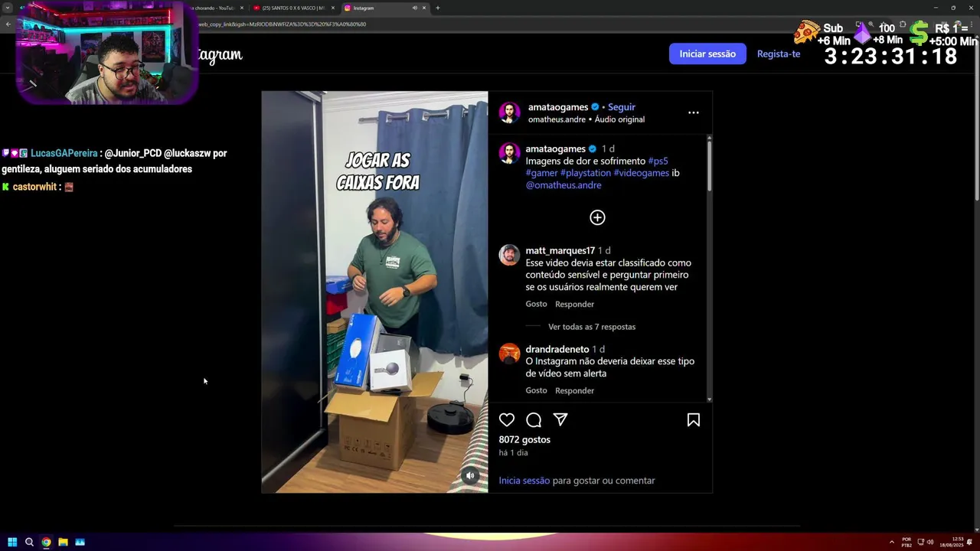The height and width of the screenshot is (551, 980).
Task: Open matt_marques17 avatar
Action: [509, 255]
